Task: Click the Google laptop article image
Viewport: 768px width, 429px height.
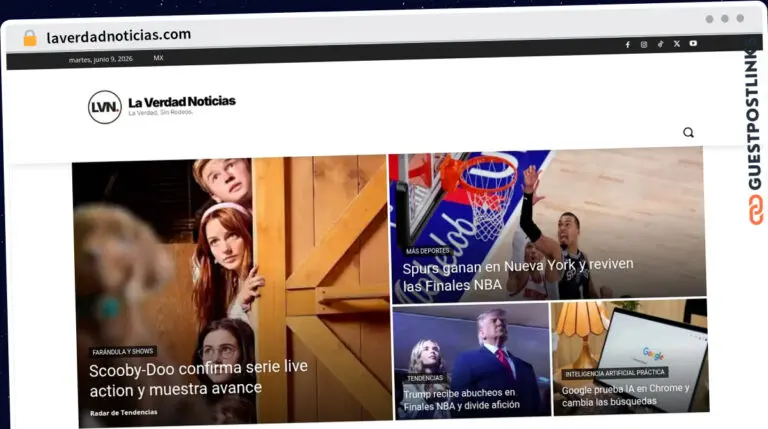Action: [630, 358]
